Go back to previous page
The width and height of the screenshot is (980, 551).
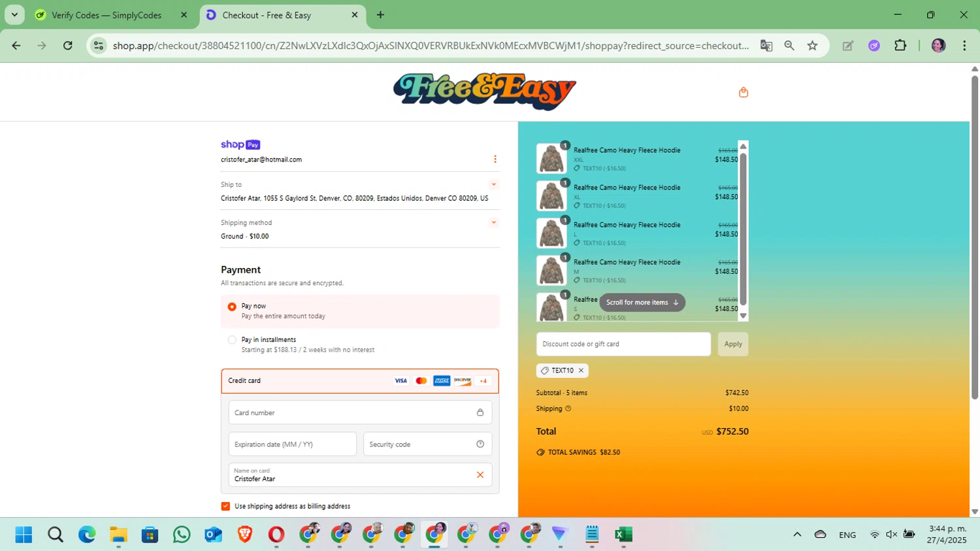(16, 45)
